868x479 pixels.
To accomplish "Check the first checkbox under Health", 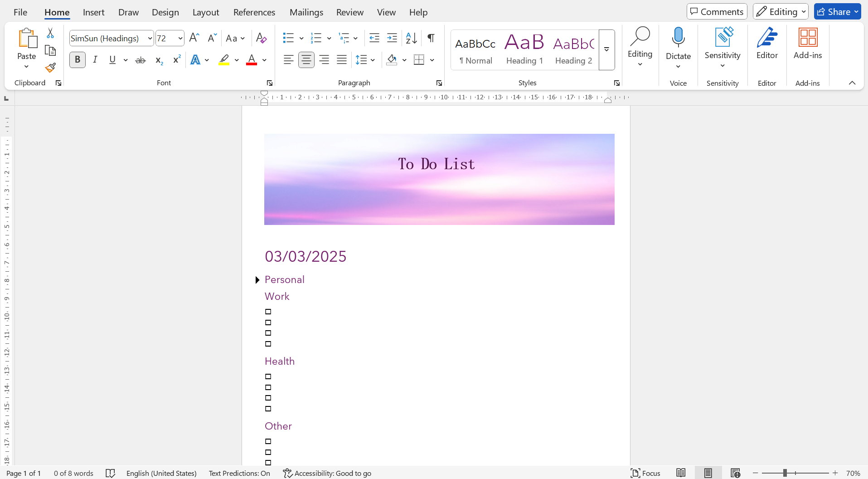I will [268, 376].
